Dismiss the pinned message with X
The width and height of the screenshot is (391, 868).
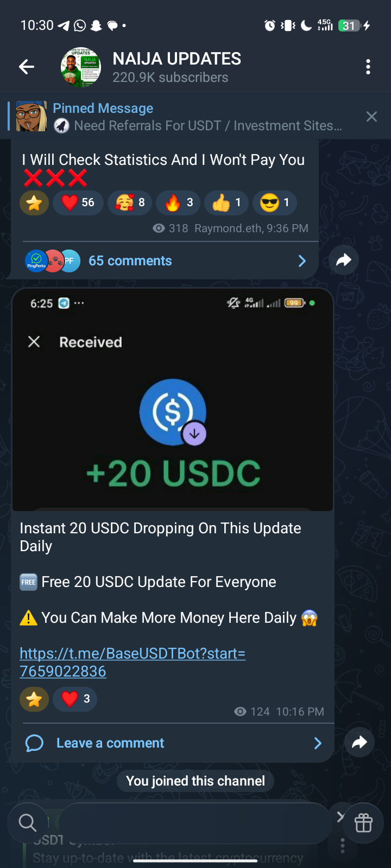tap(371, 117)
